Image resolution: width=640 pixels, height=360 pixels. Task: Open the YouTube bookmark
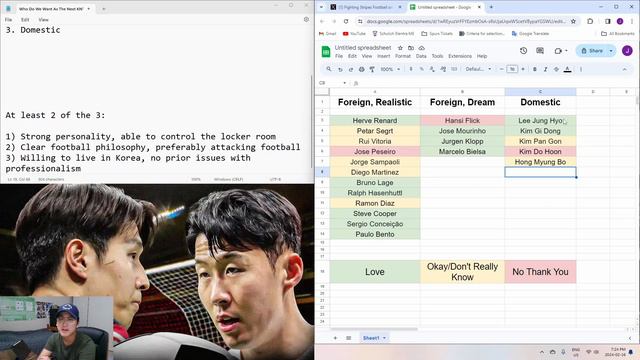(x=354, y=34)
